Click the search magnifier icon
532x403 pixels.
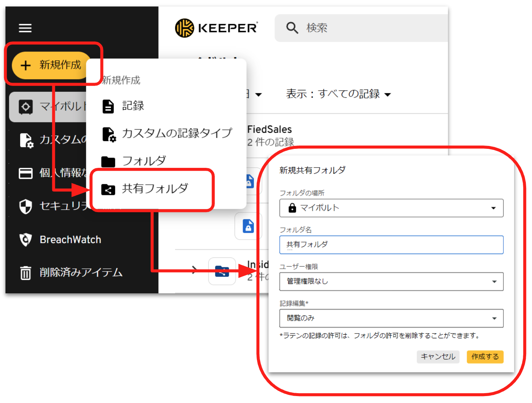292,28
